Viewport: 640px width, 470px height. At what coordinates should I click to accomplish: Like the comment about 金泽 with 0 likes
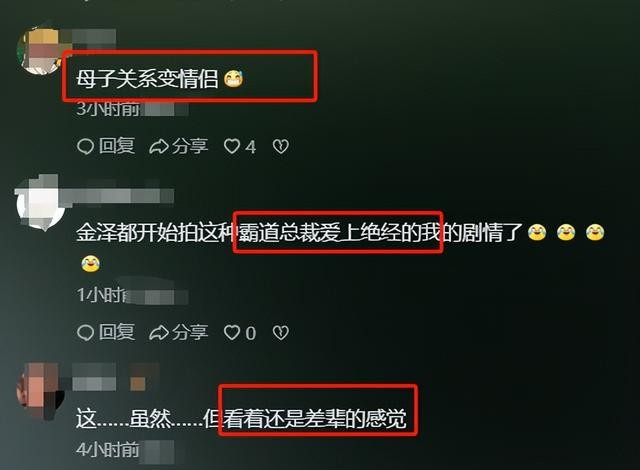pos(240,333)
